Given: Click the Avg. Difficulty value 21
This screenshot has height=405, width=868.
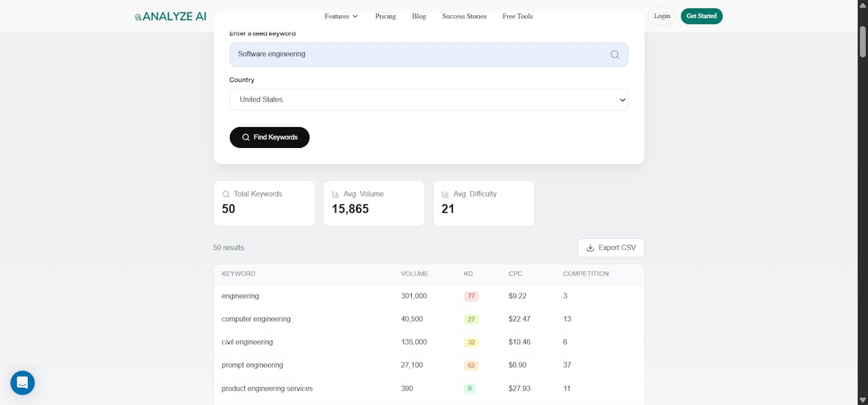Looking at the screenshot, I should [x=448, y=208].
